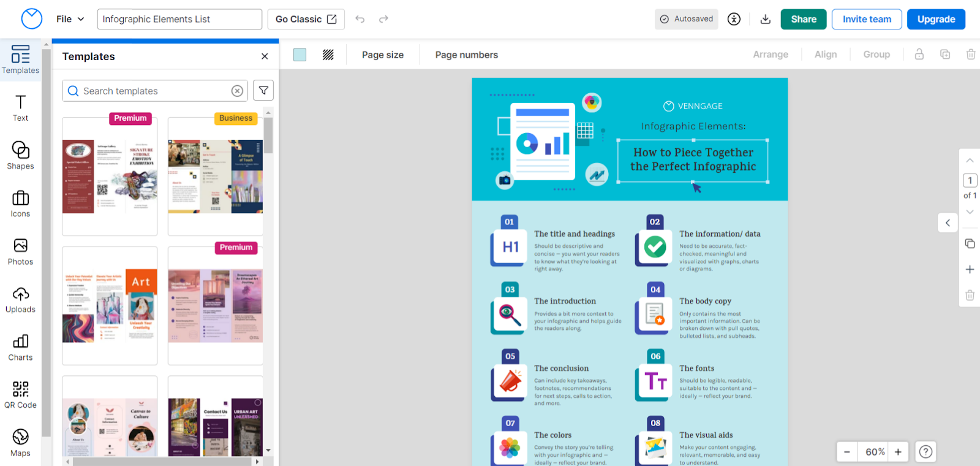Expand the File dropdown menu
Image resolution: width=980 pixels, height=466 pixels.
click(x=70, y=19)
